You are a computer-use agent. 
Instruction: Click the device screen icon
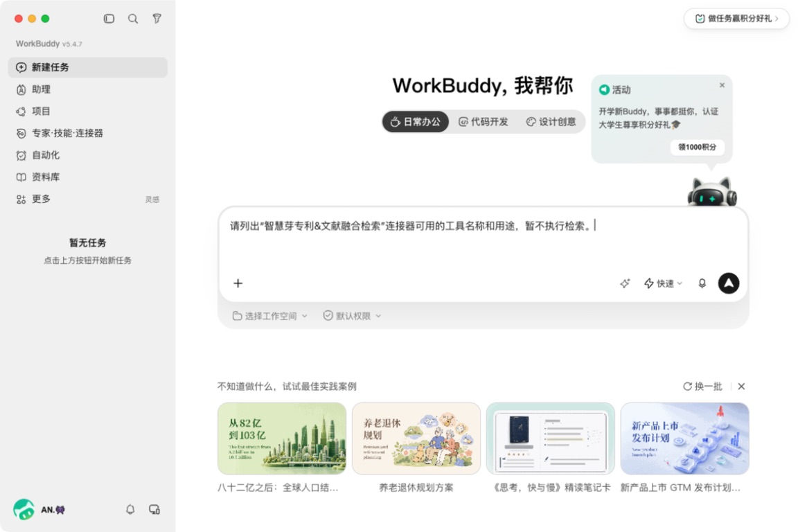coord(154,509)
